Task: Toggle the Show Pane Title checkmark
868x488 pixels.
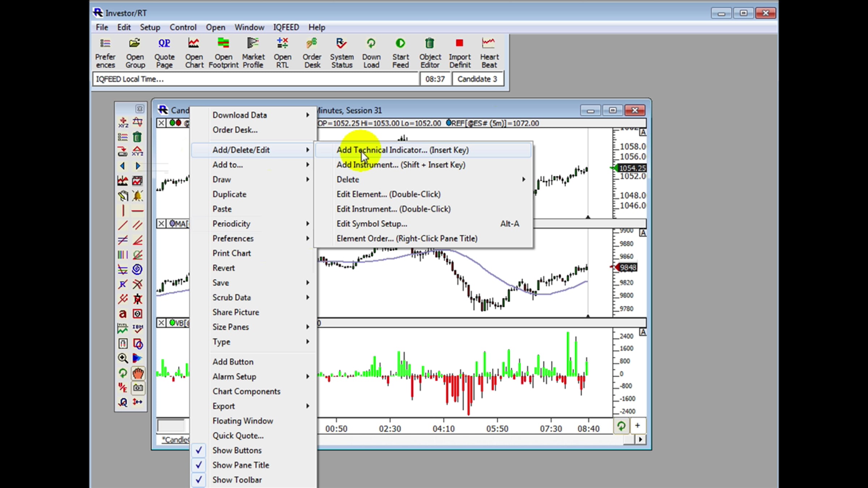Action: click(x=240, y=465)
